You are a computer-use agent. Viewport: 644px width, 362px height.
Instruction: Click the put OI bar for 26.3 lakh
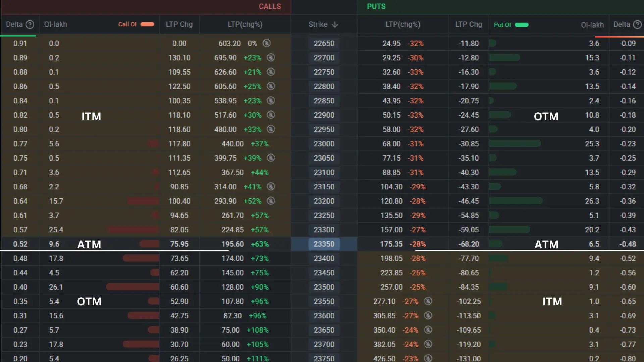tap(516, 201)
